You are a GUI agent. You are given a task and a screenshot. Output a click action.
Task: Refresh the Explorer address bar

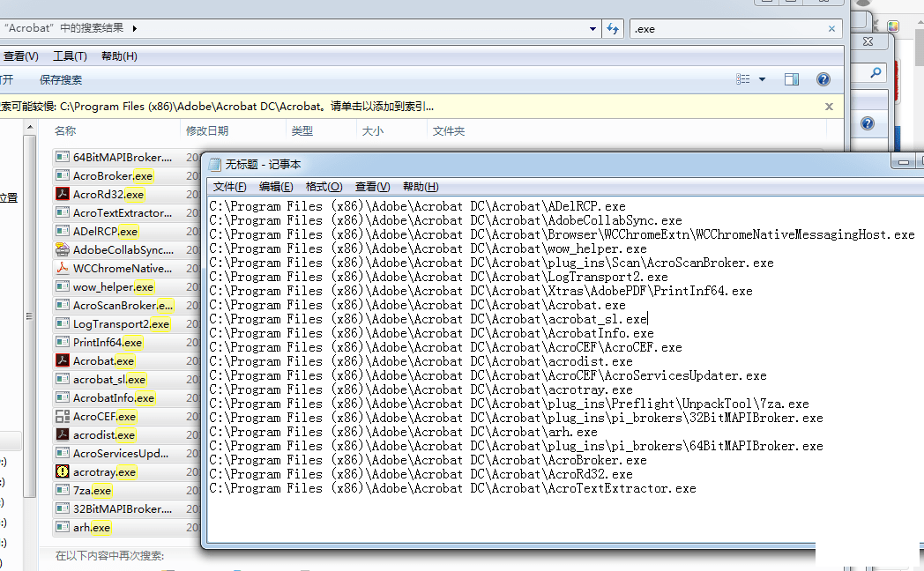613,29
